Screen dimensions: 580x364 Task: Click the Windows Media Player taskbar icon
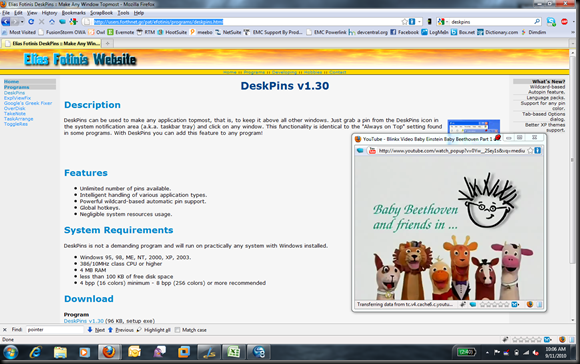[84, 352]
